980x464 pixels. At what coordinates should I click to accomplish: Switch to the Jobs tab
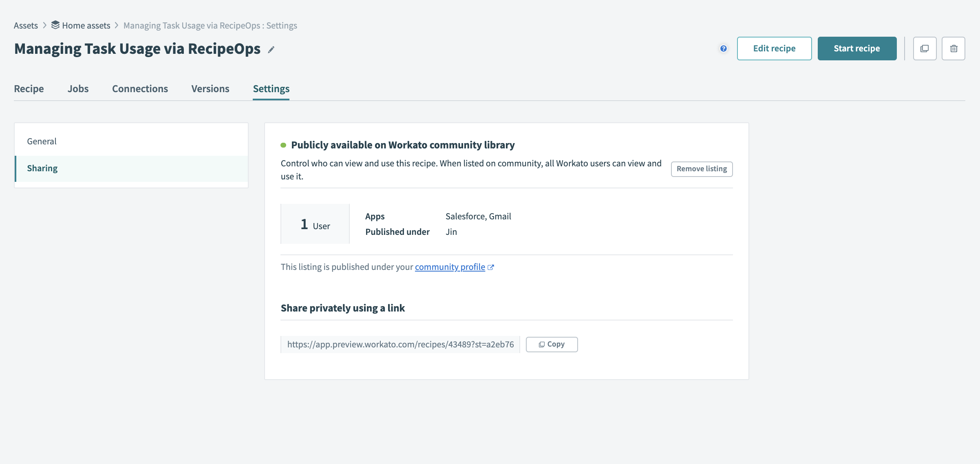(x=77, y=88)
